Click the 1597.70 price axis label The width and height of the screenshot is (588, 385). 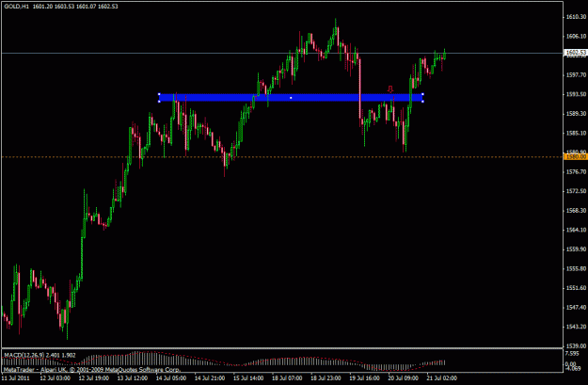576,74
